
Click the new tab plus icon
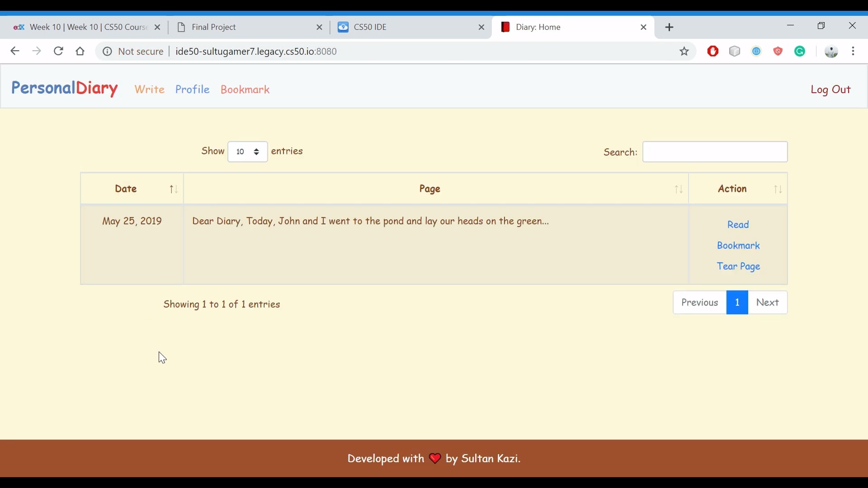click(x=670, y=28)
